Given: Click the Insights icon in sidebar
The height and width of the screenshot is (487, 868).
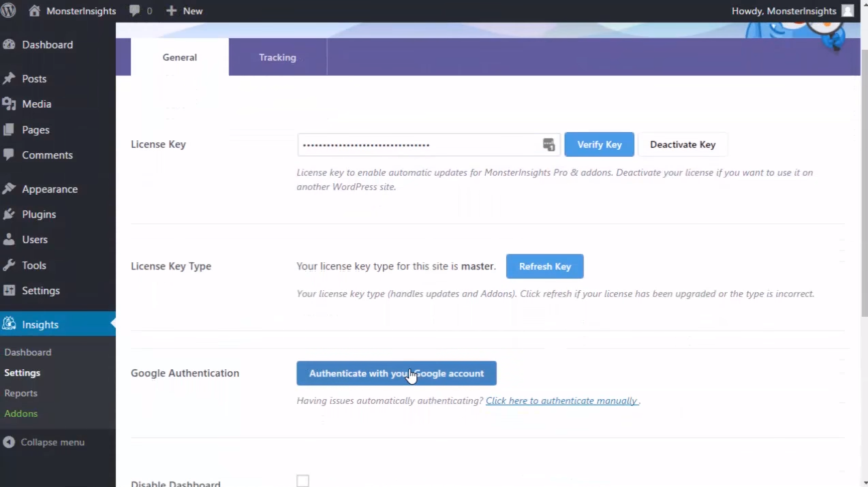Looking at the screenshot, I should pyautogui.click(x=9, y=324).
